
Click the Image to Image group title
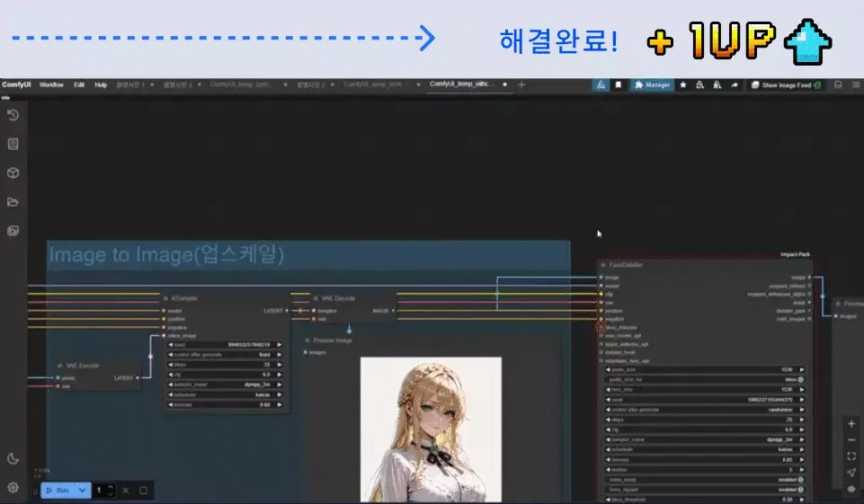[x=166, y=255]
